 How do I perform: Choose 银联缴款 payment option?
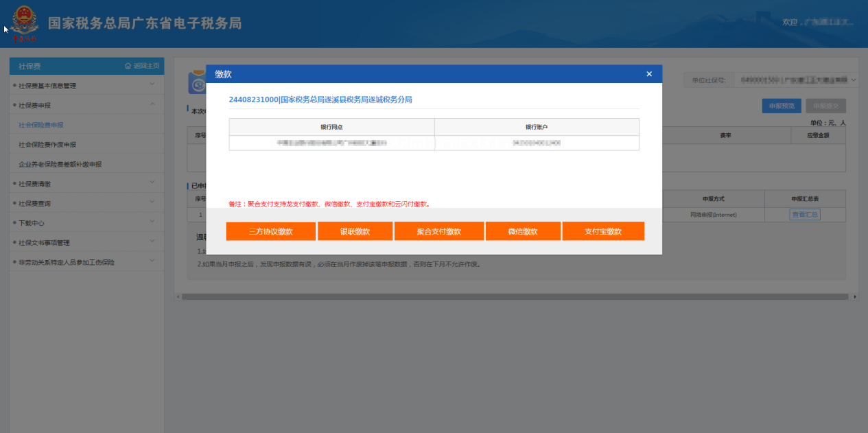click(x=355, y=231)
